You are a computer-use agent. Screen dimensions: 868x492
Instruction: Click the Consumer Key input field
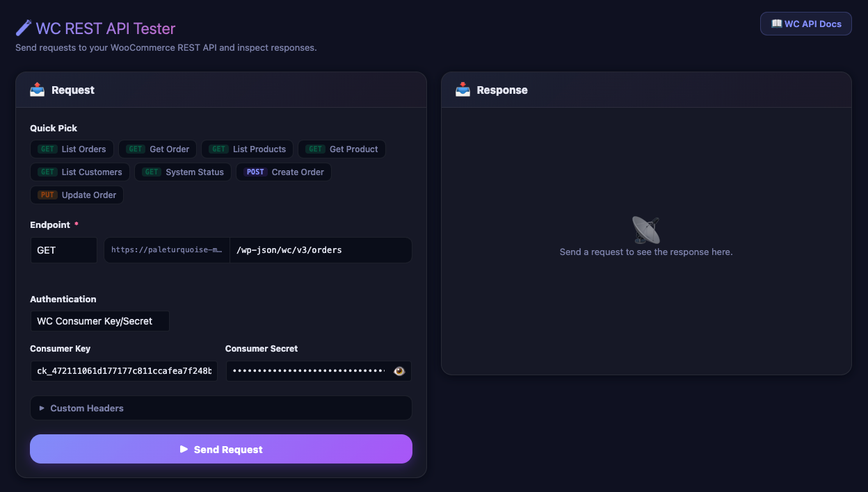[x=124, y=371]
